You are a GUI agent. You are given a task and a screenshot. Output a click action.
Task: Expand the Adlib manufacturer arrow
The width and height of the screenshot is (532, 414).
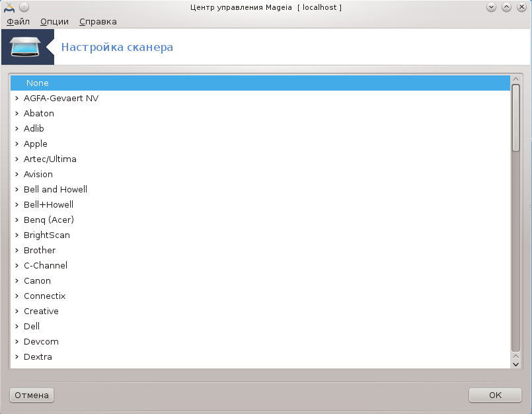click(x=17, y=129)
